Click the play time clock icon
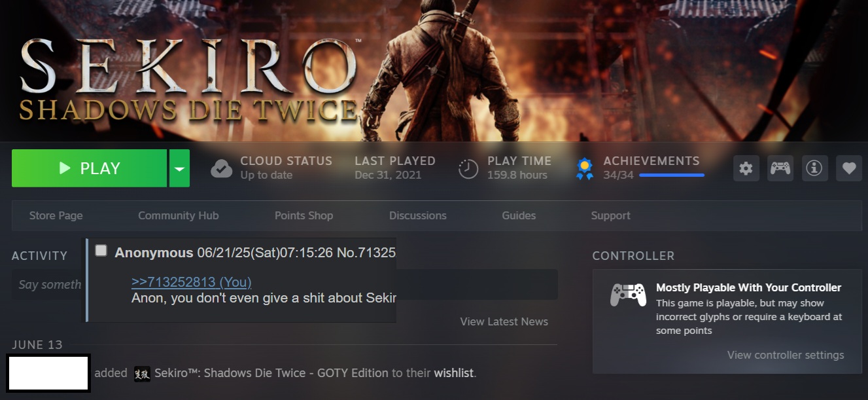Screen dimensions: 868x400 (468, 169)
